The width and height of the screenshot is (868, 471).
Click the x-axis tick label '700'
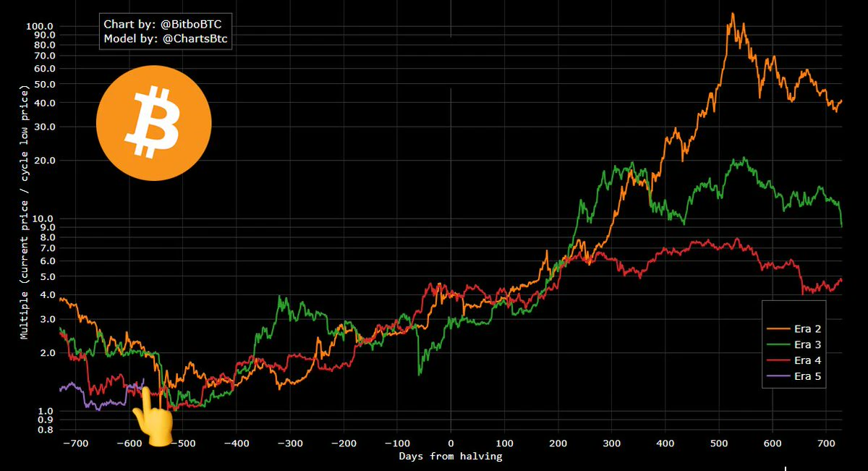[826, 443]
